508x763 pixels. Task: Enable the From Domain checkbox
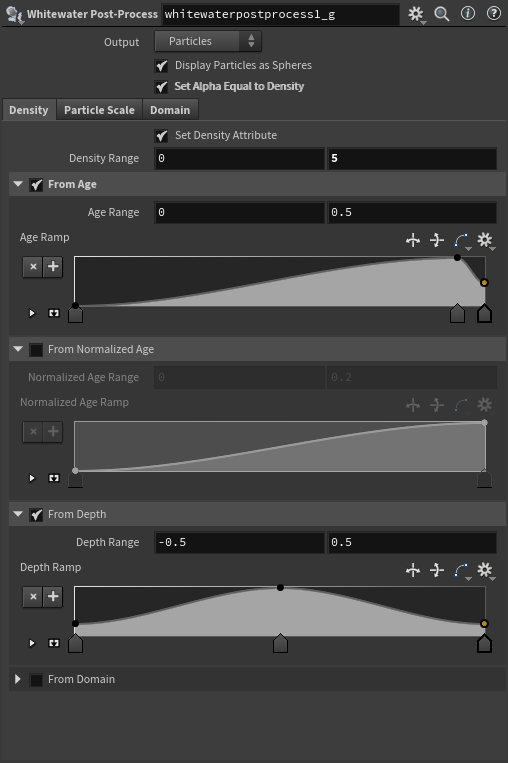(x=36, y=680)
